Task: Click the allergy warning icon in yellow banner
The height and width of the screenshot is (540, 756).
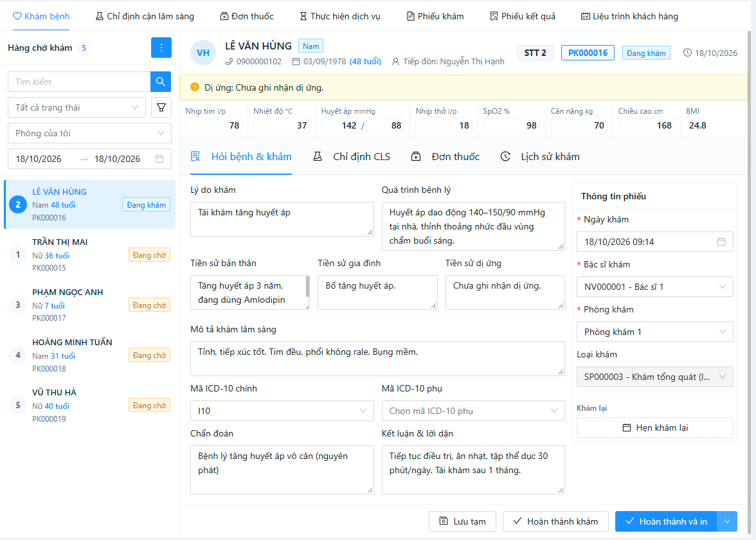Action: click(x=195, y=87)
